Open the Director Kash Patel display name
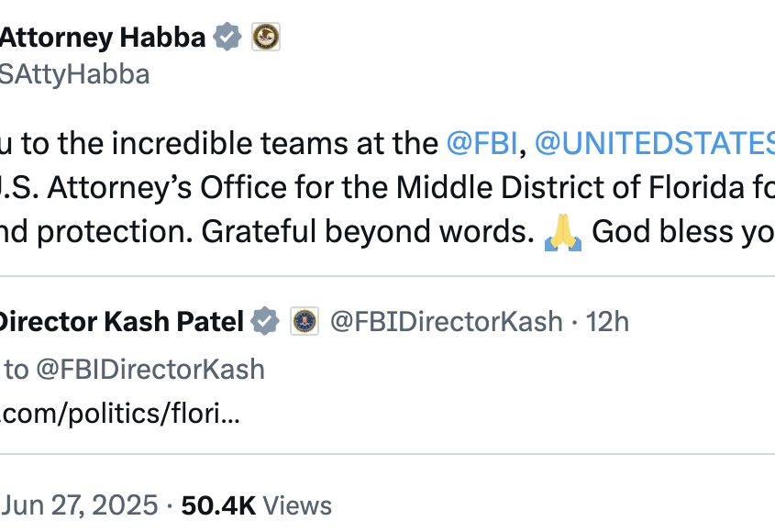Image resolution: width=775 pixels, height=532 pixels. (x=122, y=321)
